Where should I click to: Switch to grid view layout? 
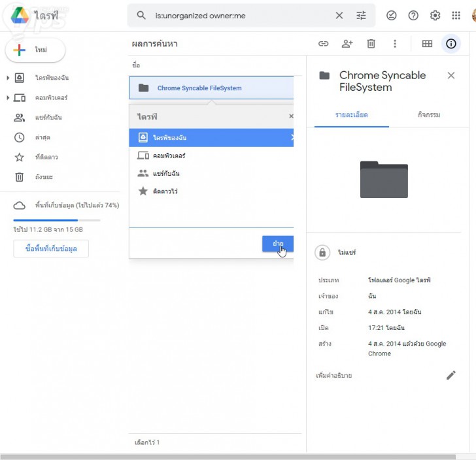(x=427, y=44)
